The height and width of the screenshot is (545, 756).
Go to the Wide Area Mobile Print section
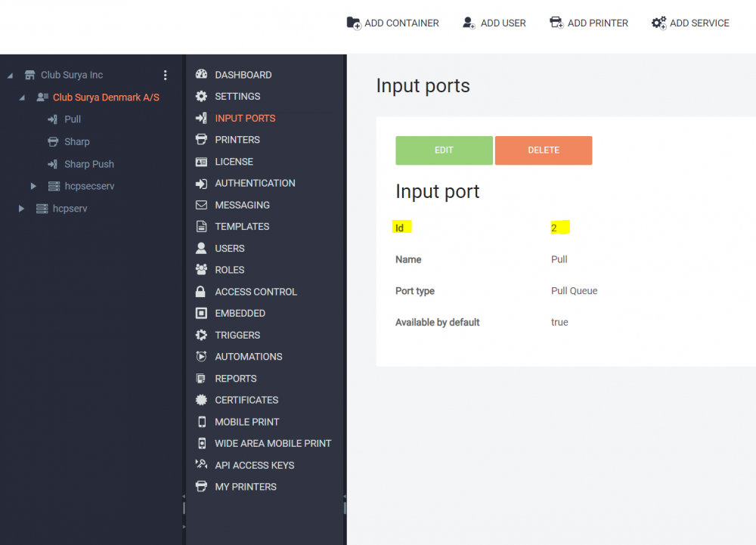[x=272, y=444]
